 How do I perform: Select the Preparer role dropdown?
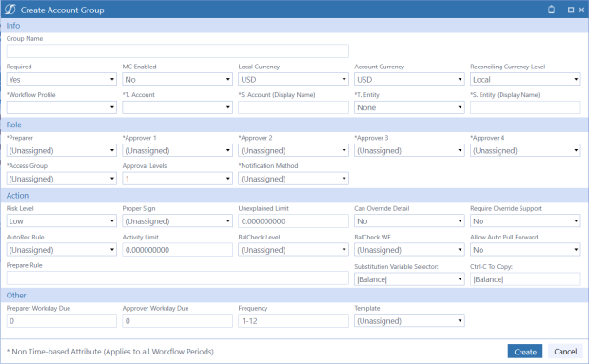point(62,150)
